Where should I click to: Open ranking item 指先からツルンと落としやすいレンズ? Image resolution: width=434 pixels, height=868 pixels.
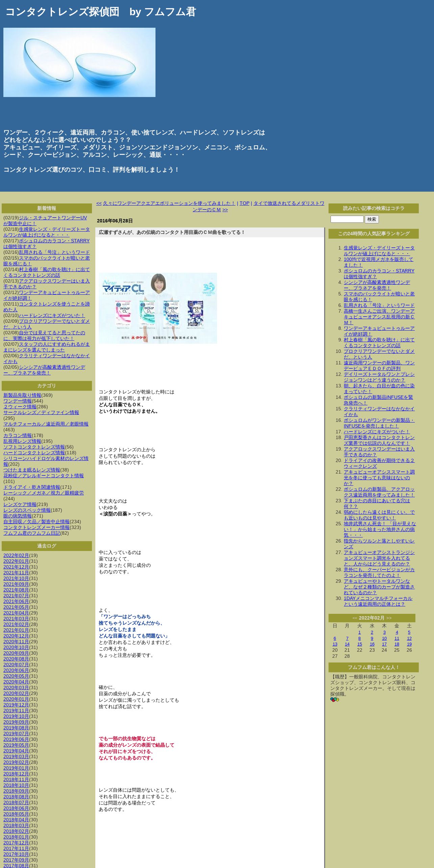pos(379,544)
